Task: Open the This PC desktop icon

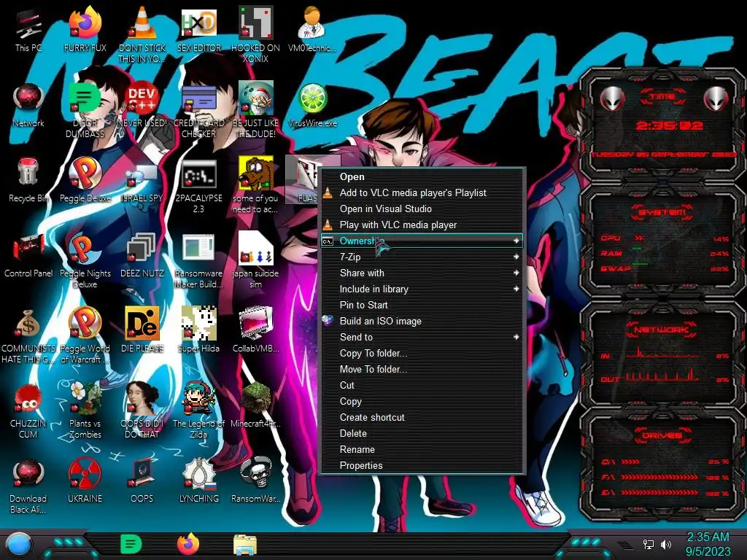Action: [28, 30]
